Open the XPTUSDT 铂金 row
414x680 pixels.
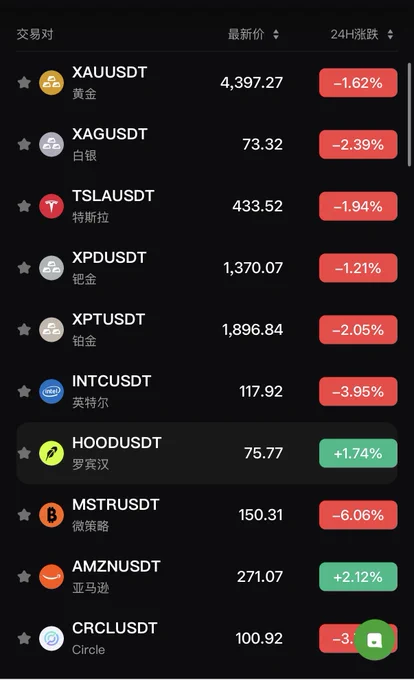[207, 330]
